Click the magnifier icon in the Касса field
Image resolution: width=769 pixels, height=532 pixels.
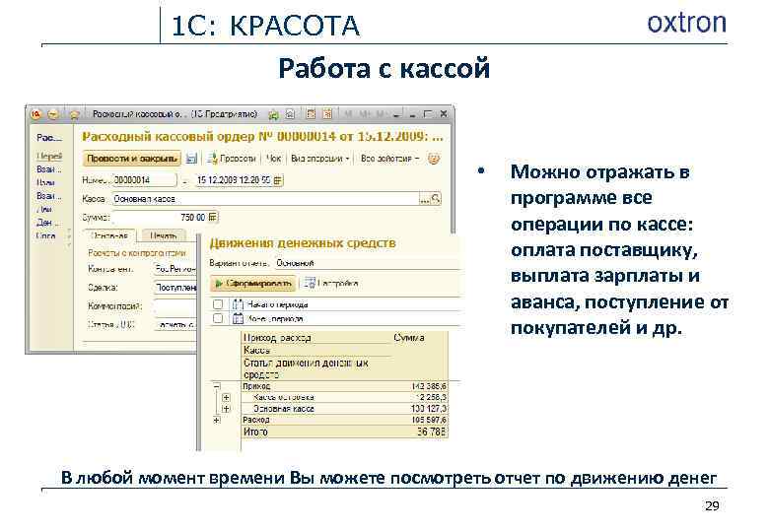click(x=436, y=198)
